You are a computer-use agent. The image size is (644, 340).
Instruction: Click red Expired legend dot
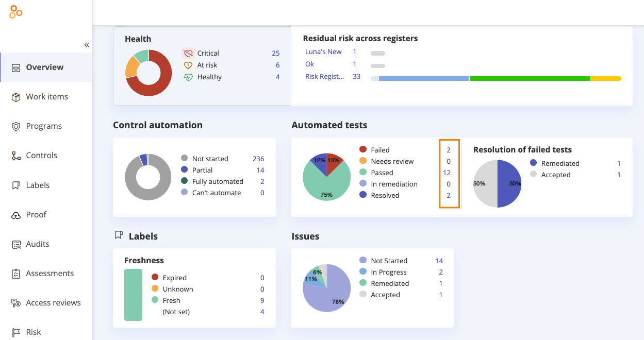coord(155,277)
